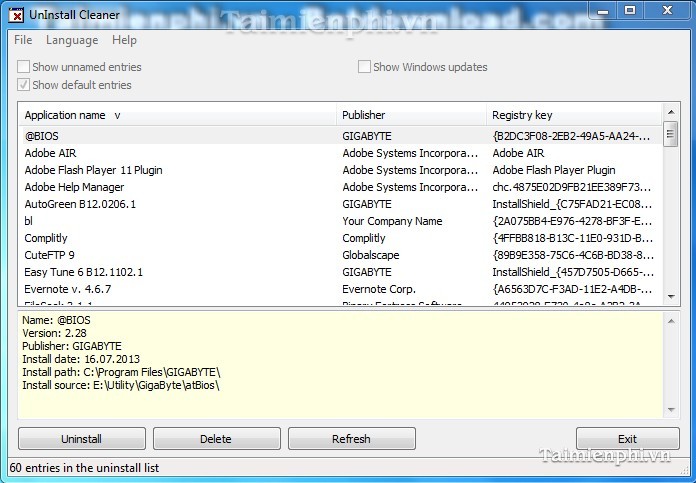The image size is (696, 483).
Task: Select the Adobe AIR application row
Action: (340, 153)
